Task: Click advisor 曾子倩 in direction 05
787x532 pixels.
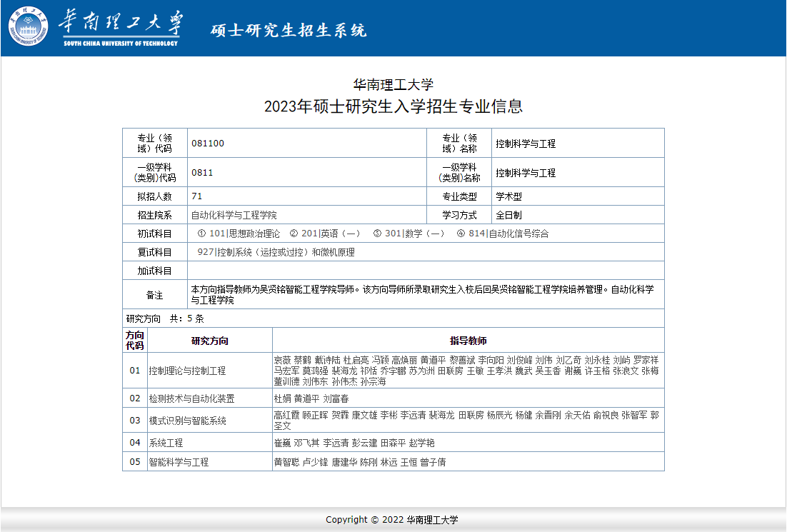Action: 433,462
